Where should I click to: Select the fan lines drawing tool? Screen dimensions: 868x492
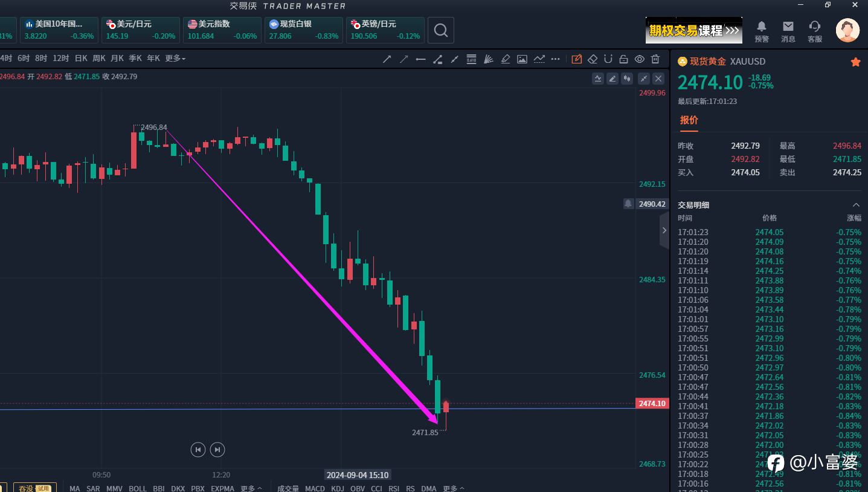tap(489, 59)
